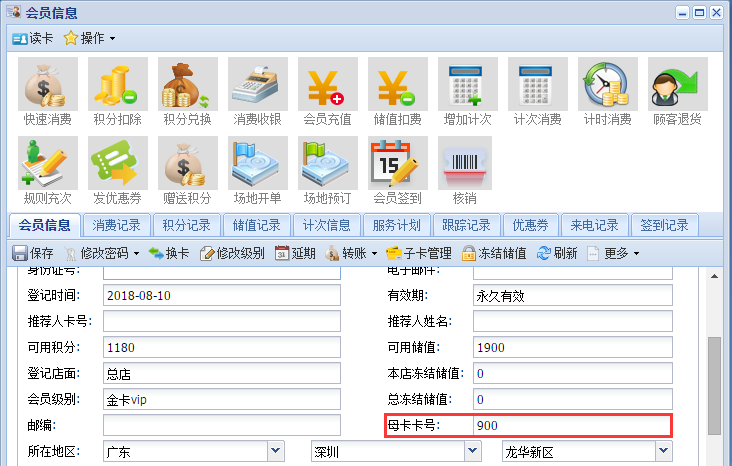The height and width of the screenshot is (466, 732).
Task: Expand the 深圳 city dropdown
Action: coord(472,452)
